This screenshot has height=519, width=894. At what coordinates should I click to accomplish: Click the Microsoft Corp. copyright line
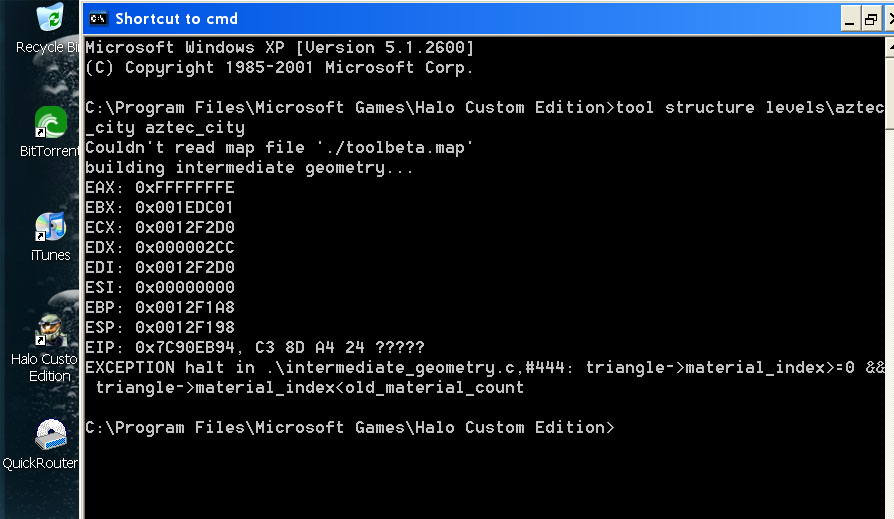pyautogui.click(x=280, y=68)
